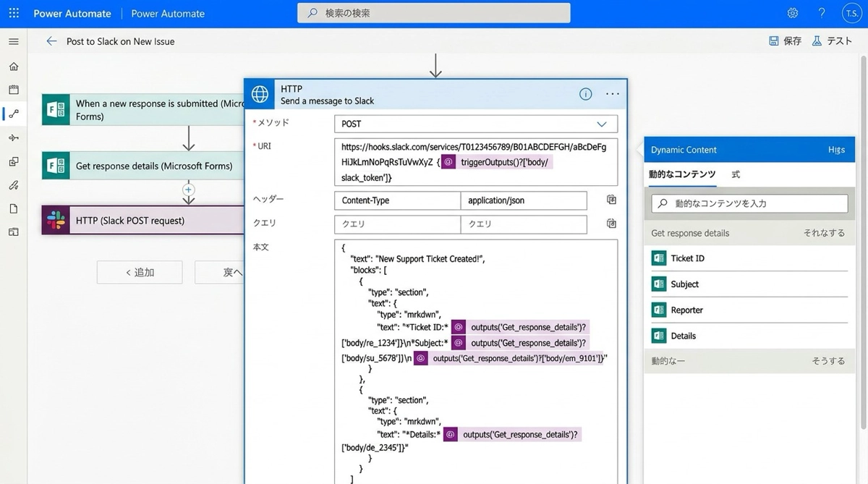Screen dimensions: 868x484
Task: Open the help question mark icon
Action: (822, 13)
